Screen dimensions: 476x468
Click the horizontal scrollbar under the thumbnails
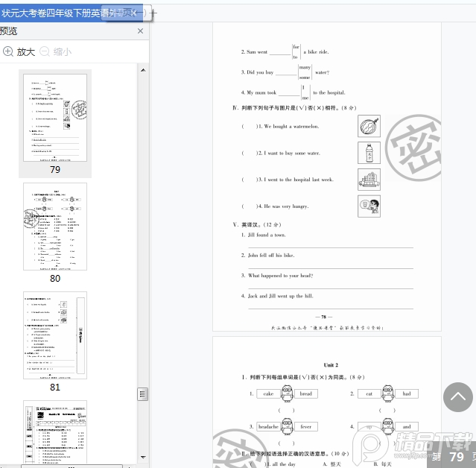72,467
